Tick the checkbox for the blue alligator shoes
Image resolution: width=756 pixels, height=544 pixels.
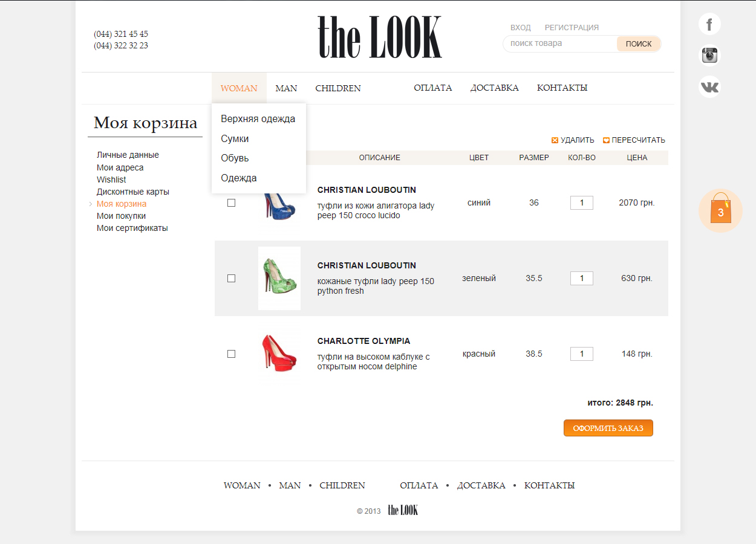pos(231,203)
